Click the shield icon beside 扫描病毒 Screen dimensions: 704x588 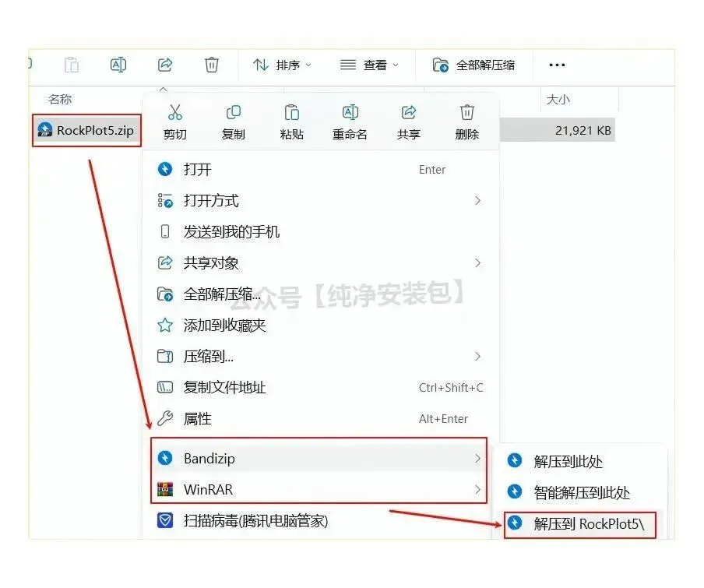point(165,521)
